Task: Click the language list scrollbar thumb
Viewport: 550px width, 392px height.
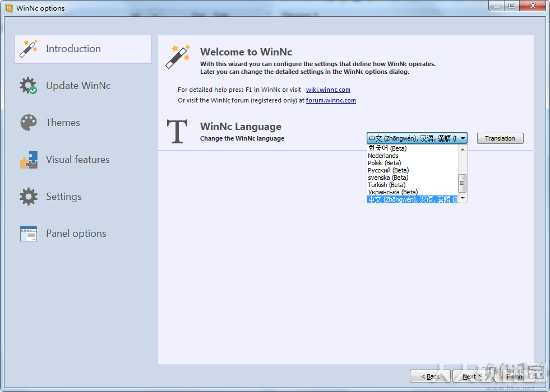Action: coord(463,183)
